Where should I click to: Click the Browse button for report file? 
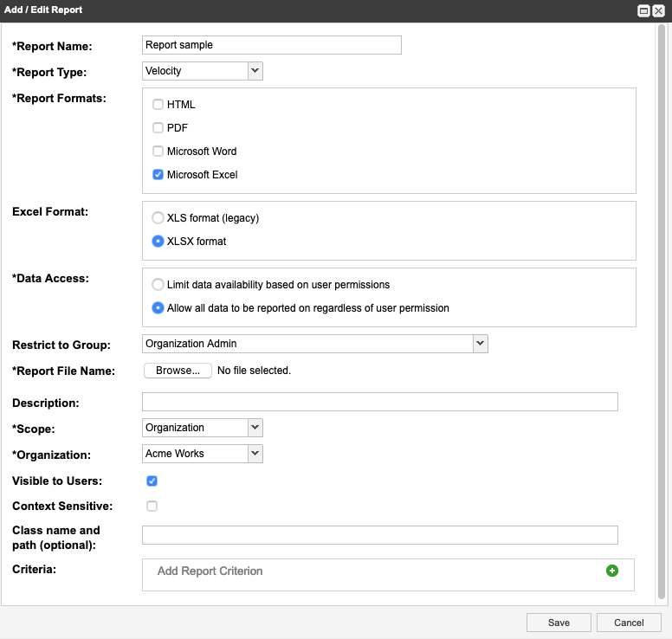(178, 371)
